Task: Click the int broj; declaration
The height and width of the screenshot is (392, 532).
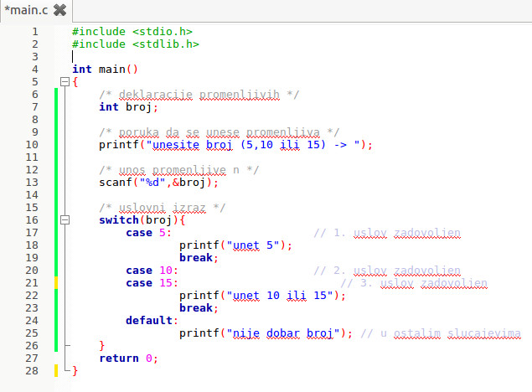Action: click(128, 107)
